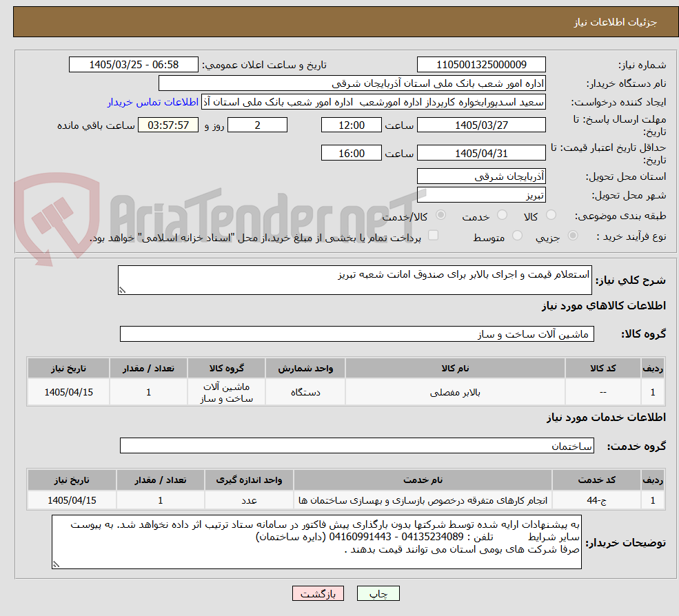
Task: Click the resize handle of description textarea
Action: tap(122, 291)
